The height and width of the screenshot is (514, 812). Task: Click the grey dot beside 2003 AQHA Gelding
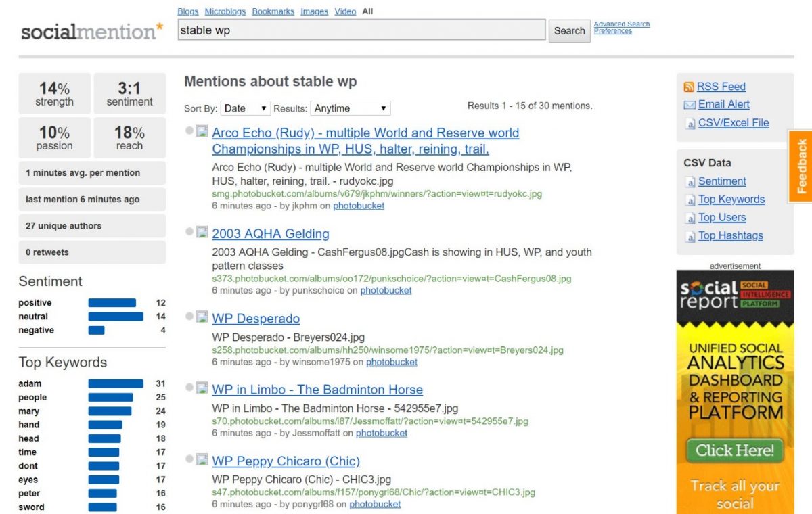[189, 231]
